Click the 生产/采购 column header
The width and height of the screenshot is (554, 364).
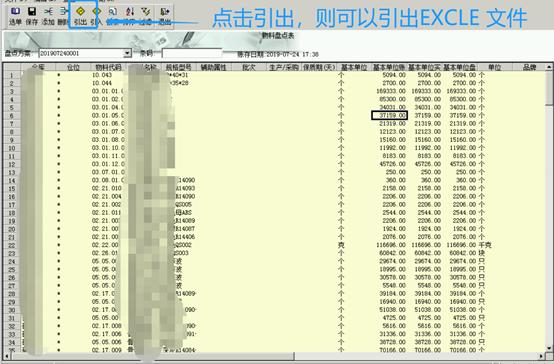point(284,67)
